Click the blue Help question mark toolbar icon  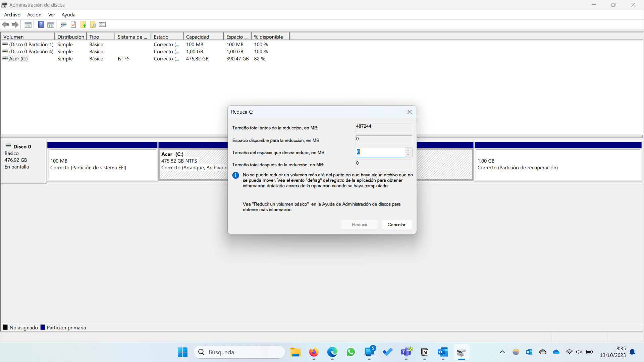tap(41, 24)
